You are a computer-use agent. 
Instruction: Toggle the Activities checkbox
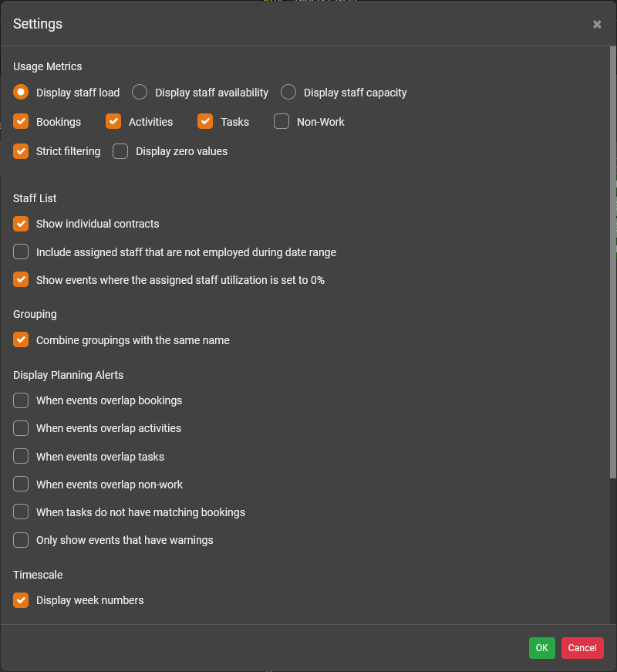(x=113, y=122)
